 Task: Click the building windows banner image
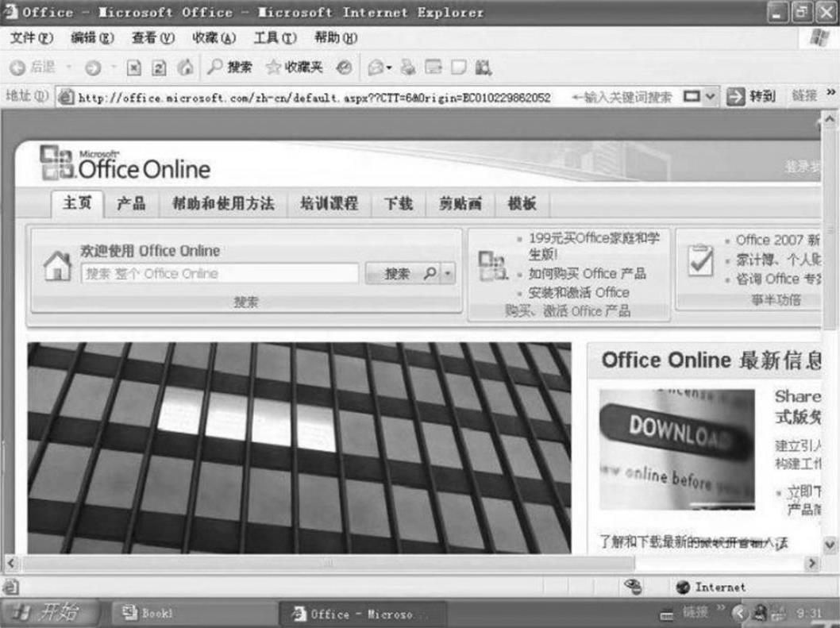(x=299, y=448)
